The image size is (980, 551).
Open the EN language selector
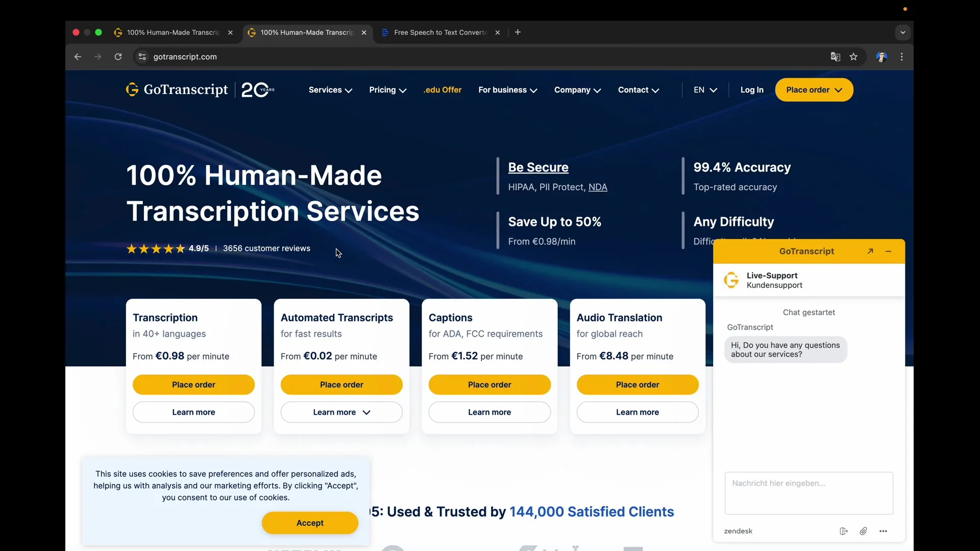tap(705, 90)
